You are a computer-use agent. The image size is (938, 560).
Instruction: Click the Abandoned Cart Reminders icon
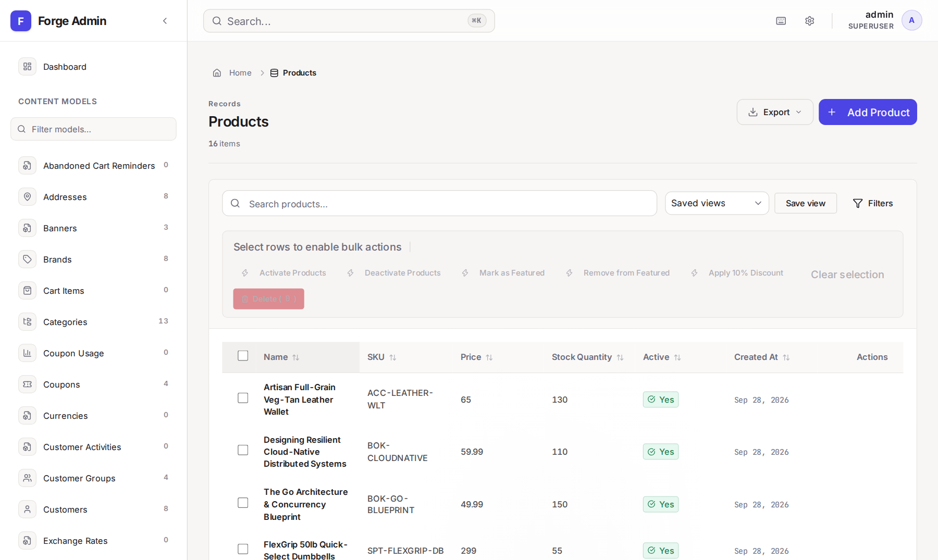[x=28, y=166]
